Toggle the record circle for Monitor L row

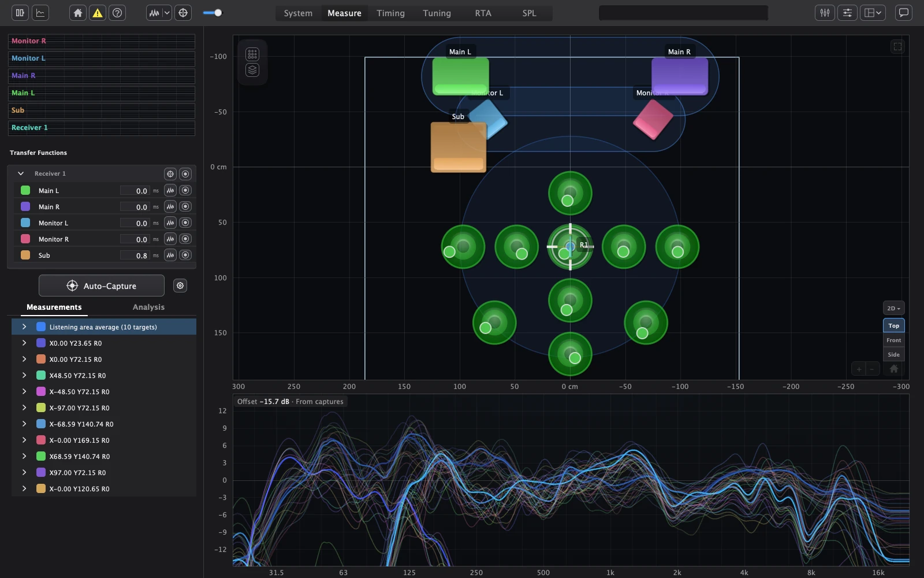tap(185, 223)
